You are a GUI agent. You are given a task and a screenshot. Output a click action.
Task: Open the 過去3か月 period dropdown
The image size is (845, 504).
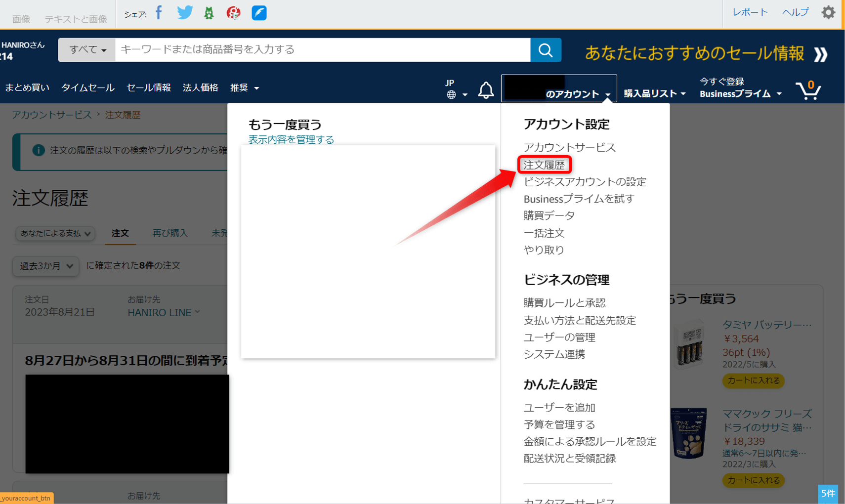[x=46, y=266]
